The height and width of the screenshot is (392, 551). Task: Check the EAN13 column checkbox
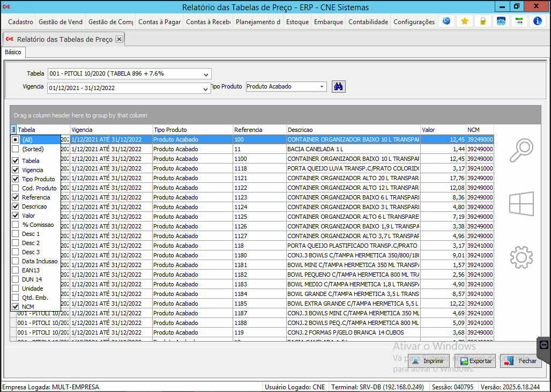(x=16, y=270)
